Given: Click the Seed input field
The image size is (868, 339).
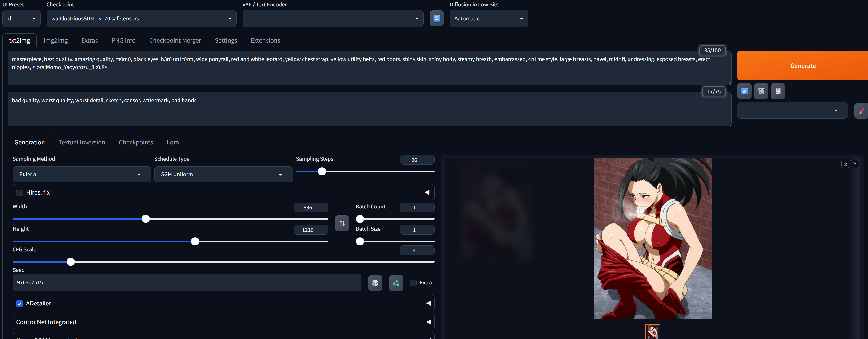Looking at the screenshot, I should 187,282.
